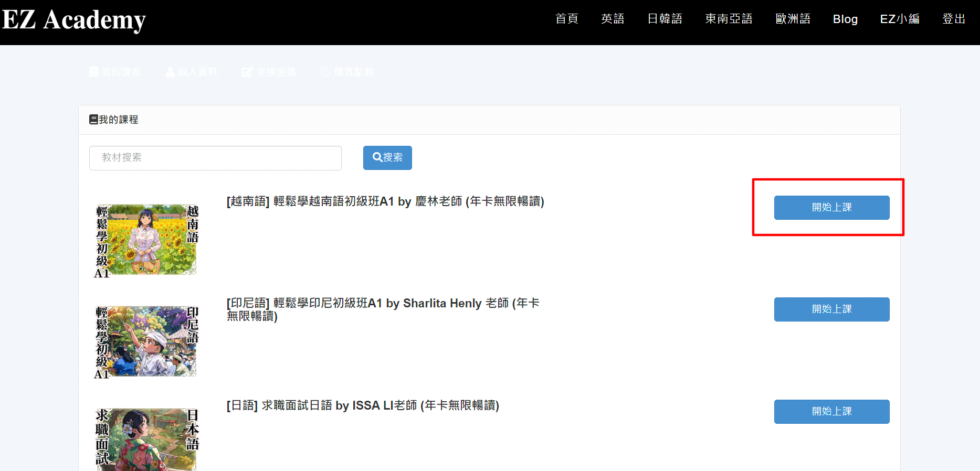Go to the Blog page
Image resolution: width=980 pixels, height=471 pixels.
pos(845,19)
